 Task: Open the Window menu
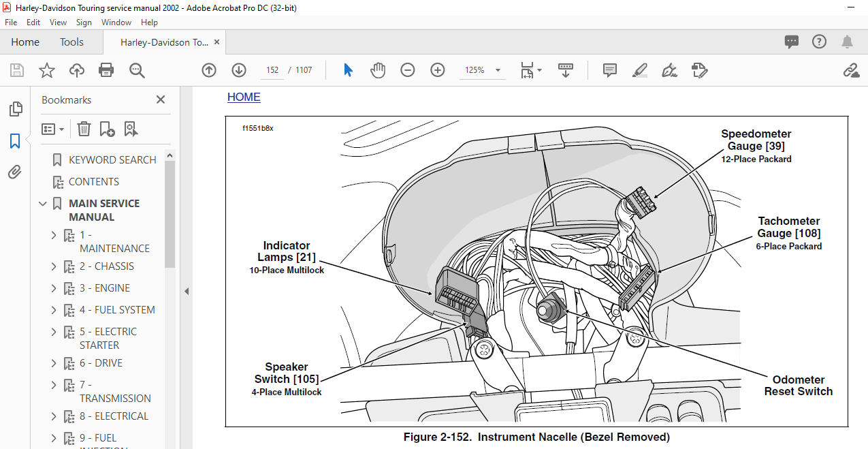[x=116, y=22]
